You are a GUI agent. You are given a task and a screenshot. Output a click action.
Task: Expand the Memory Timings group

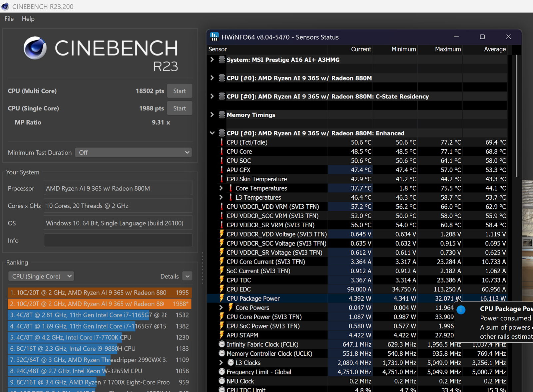coord(212,115)
